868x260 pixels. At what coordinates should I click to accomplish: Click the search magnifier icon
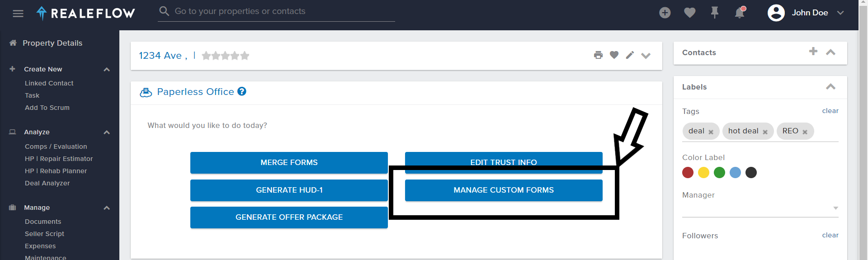point(164,11)
